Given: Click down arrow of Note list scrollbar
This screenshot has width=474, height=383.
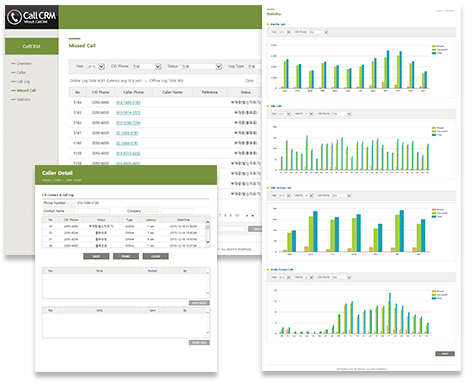Looking at the screenshot, I should [x=208, y=293].
